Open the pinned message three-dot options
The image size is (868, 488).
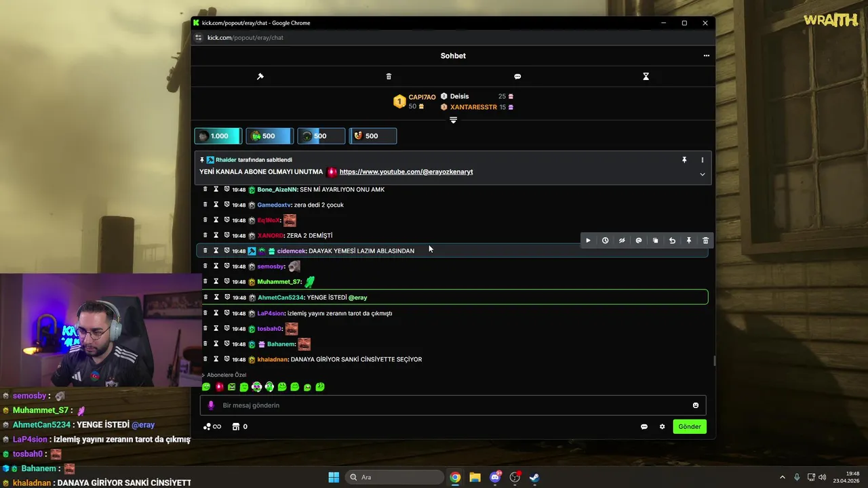(702, 160)
